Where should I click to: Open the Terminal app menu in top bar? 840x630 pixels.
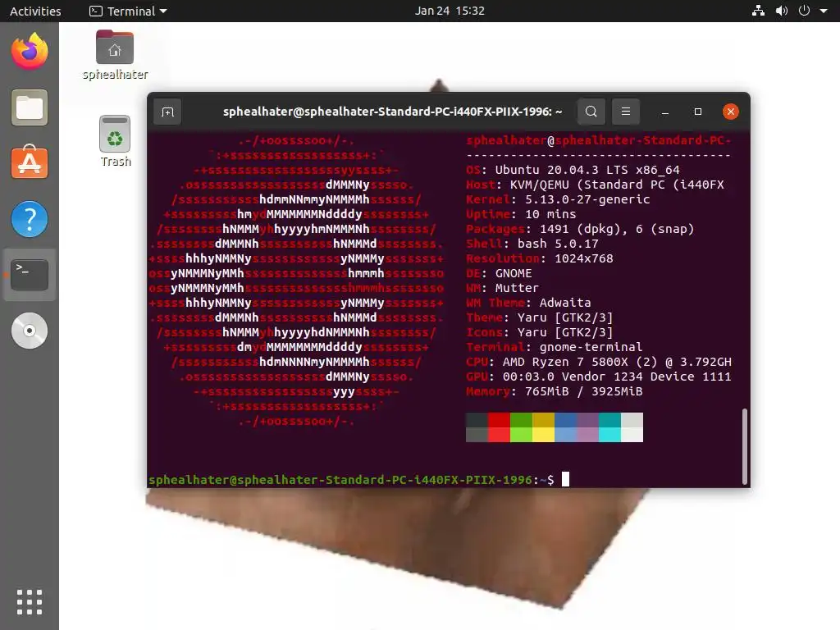click(128, 11)
